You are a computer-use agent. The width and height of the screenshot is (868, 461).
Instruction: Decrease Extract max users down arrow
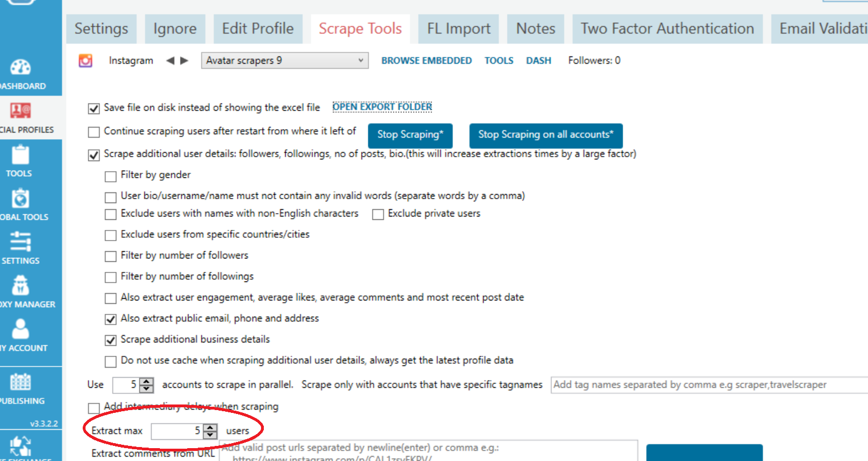click(210, 435)
